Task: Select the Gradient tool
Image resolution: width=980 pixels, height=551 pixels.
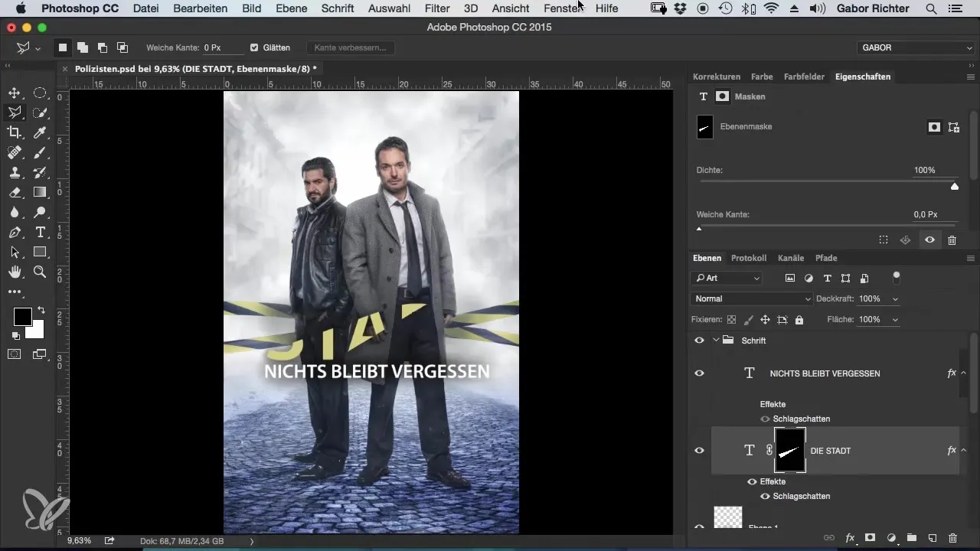Action: click(x=40, y=192)
